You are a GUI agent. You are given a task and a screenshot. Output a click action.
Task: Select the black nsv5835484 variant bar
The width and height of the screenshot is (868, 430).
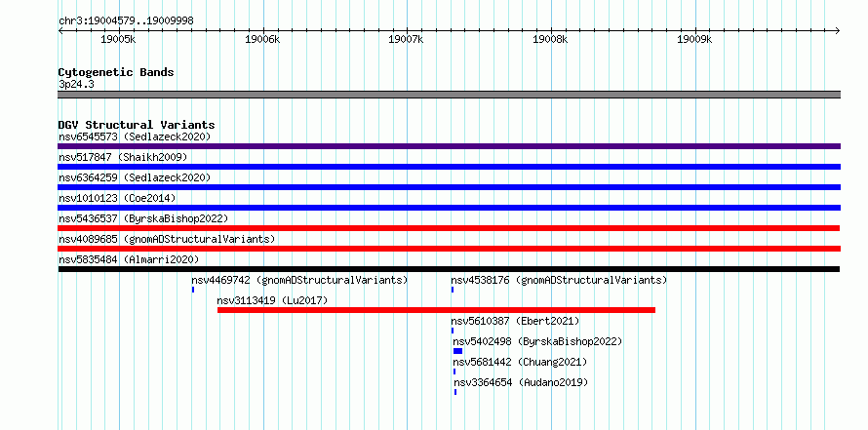coord(449,269)
